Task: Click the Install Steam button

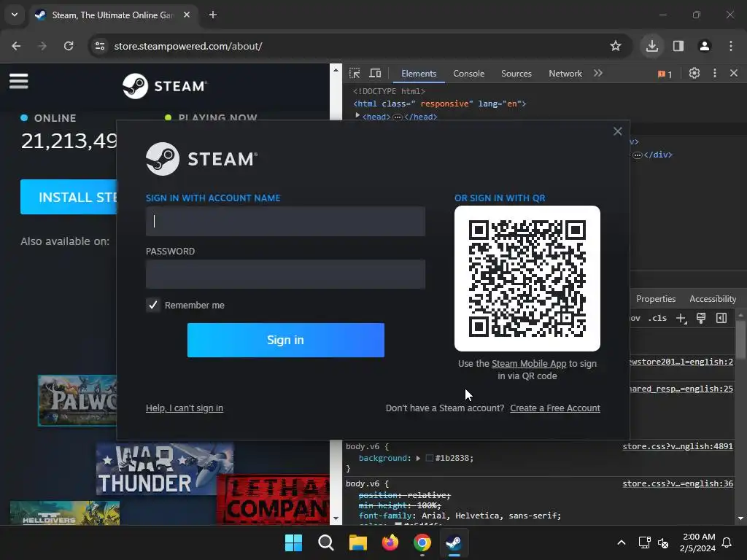Action: [69, 197]
